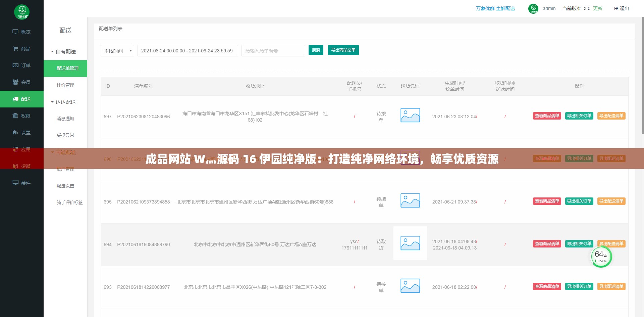Click 导出相关订单 for order 695
The image size is (644, 317).
tap(579, 201)
